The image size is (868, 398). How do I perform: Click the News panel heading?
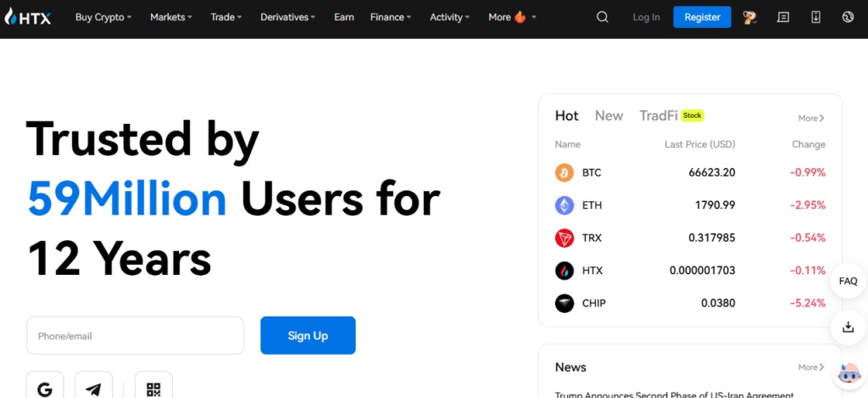[x=570, y=367]
